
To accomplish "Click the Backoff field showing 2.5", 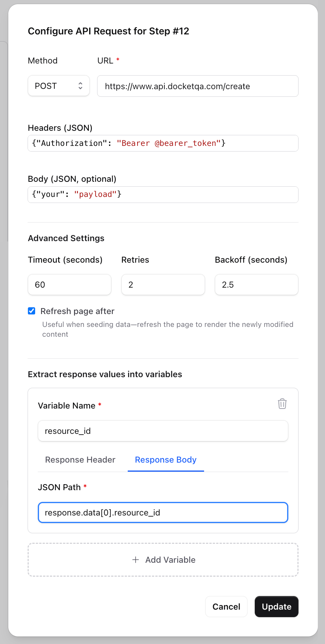I will [x=256, y=285].
